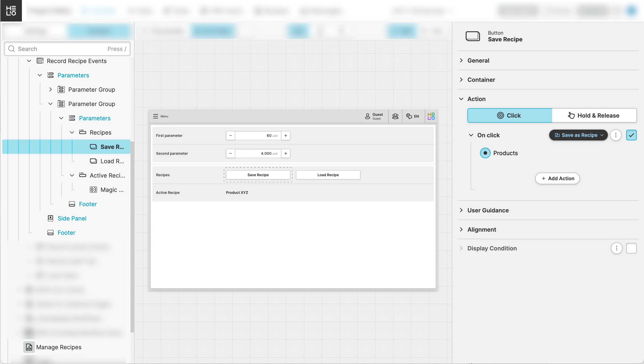Click the EN language switcher icon

pyautogui.click(x=409, y=116)
